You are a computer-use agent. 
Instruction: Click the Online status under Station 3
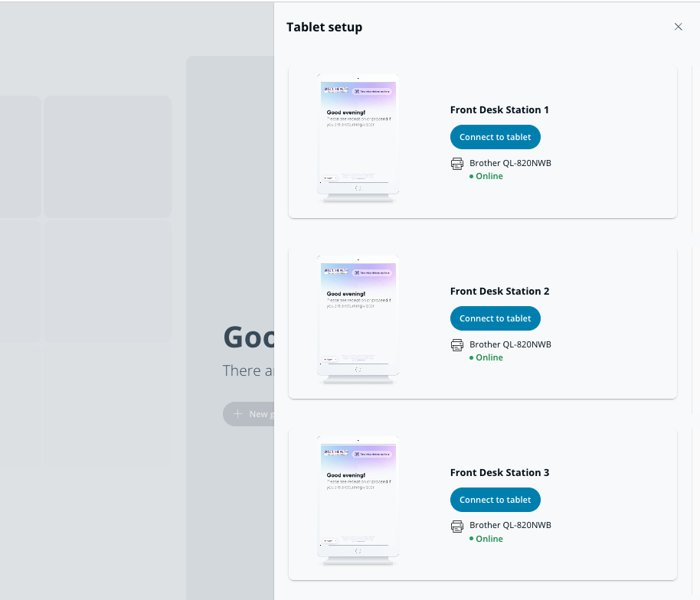pos(489,539)
